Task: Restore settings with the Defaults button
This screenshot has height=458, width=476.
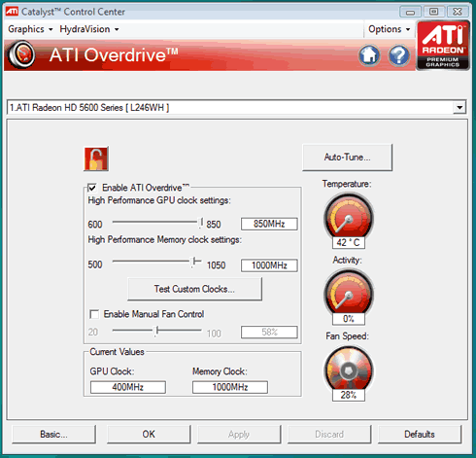Action: point(420,434)
